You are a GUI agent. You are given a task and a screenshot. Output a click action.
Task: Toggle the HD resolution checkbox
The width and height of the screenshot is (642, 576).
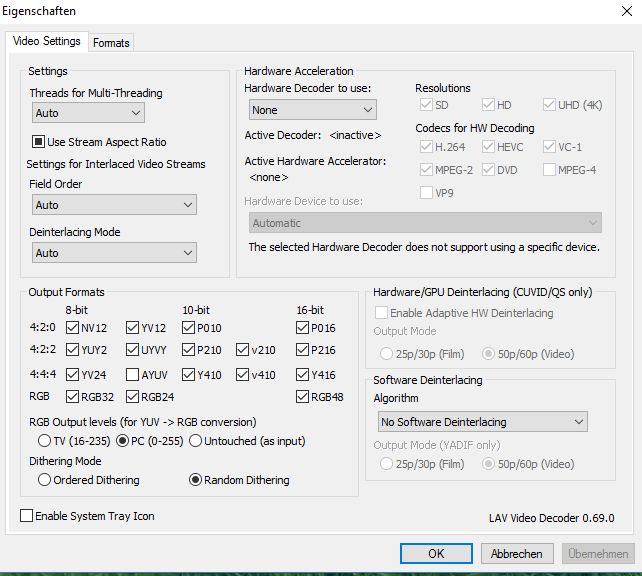pyautogui.click(x=488, y=105)
